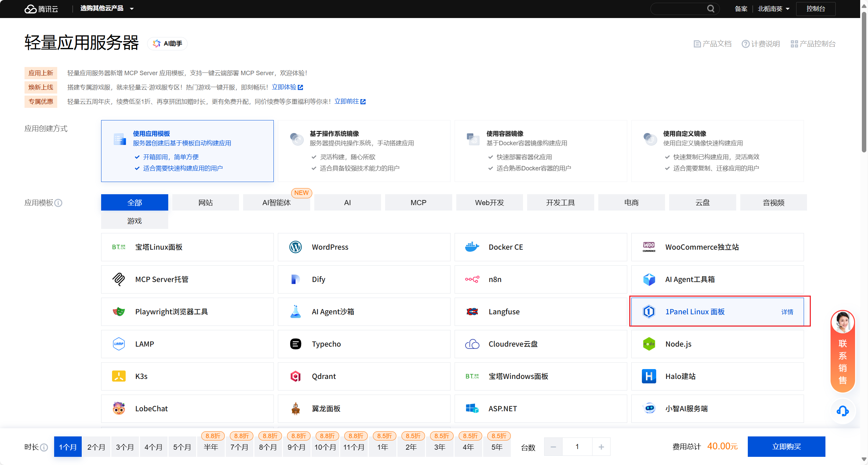
Task: Click the 时长 info icon
Action: click(x=44, y=447)
